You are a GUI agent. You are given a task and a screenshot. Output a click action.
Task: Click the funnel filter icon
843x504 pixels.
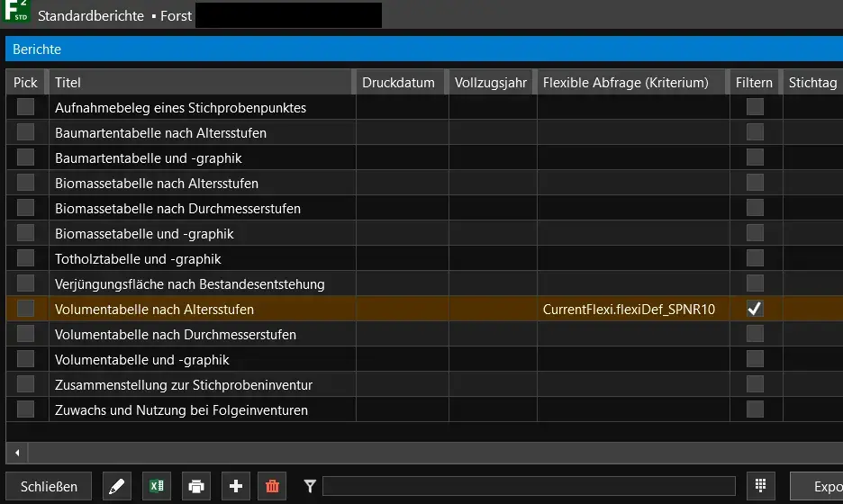point(310,487)
